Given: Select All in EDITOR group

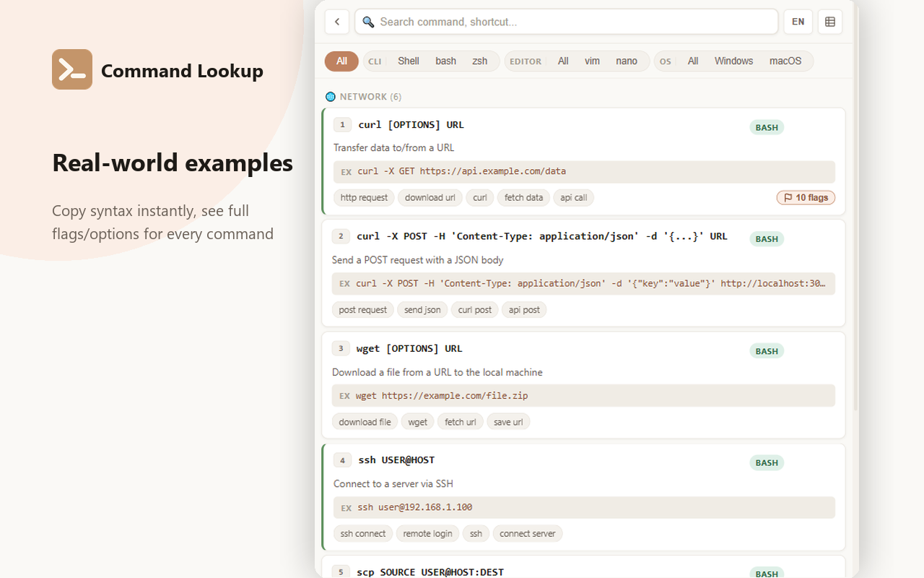Looking at the screenshot, I should click(563, 61).
